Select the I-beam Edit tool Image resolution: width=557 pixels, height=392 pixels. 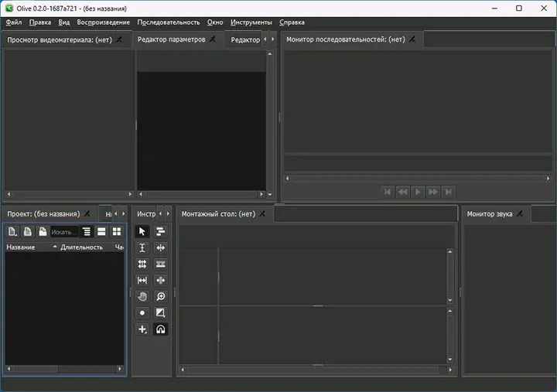point(142,248)
